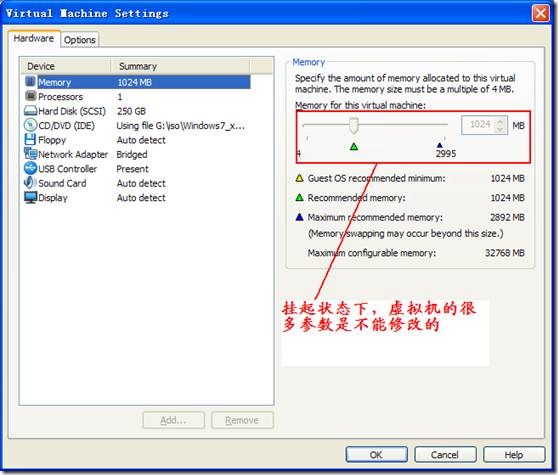Select the Network Adapter icon
The height and width of the screenshot is (475, 558).
click(31, 154)
